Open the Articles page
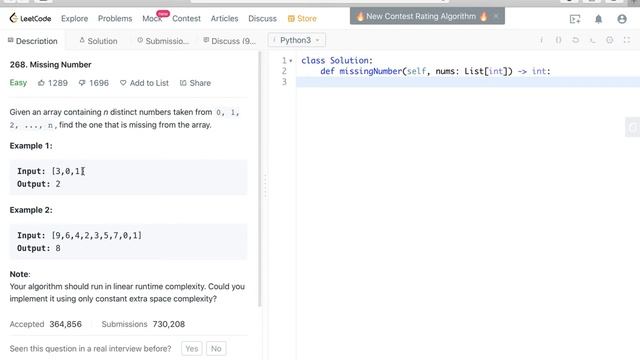This screenshot has width=640, height=360. [x=224, y=18]
